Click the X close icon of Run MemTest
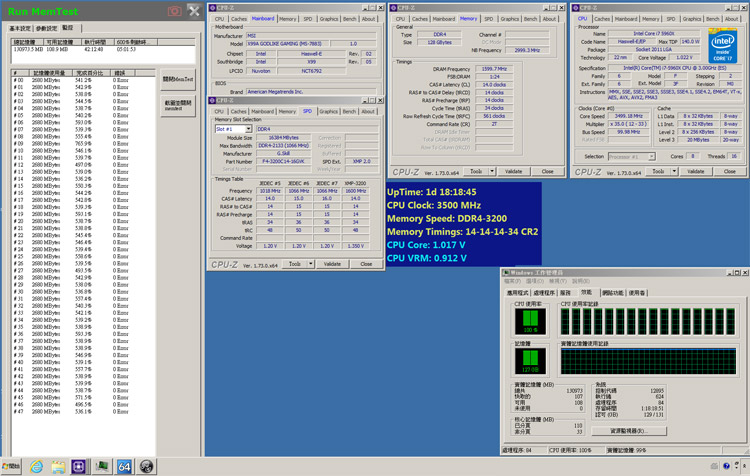750x476 pixels. [194, 11]
